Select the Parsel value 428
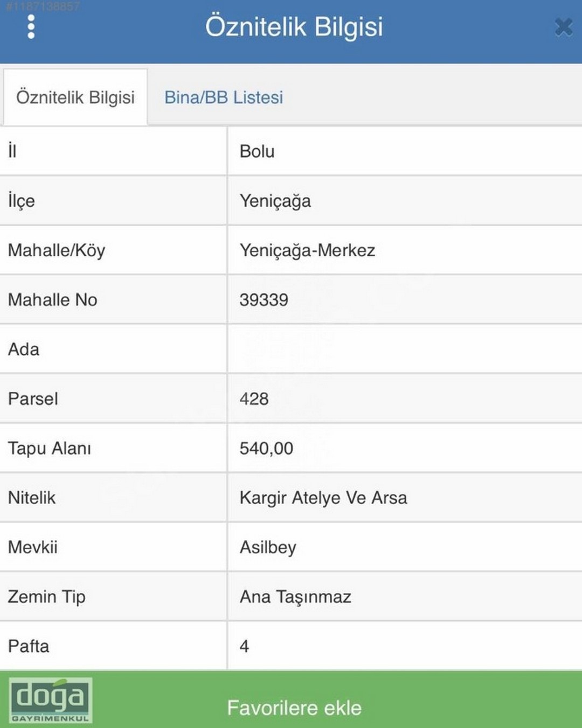 (x=254, y=399)
